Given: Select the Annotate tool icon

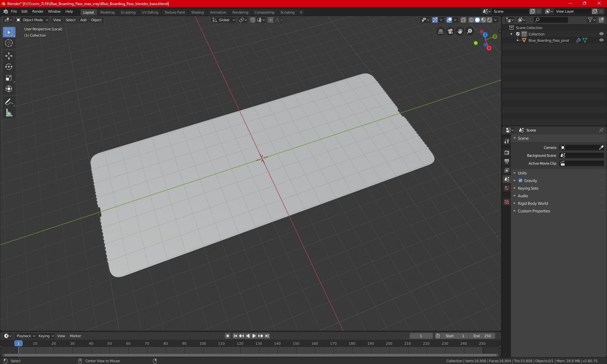Looking at the screenshot, I should pos(9,101).
